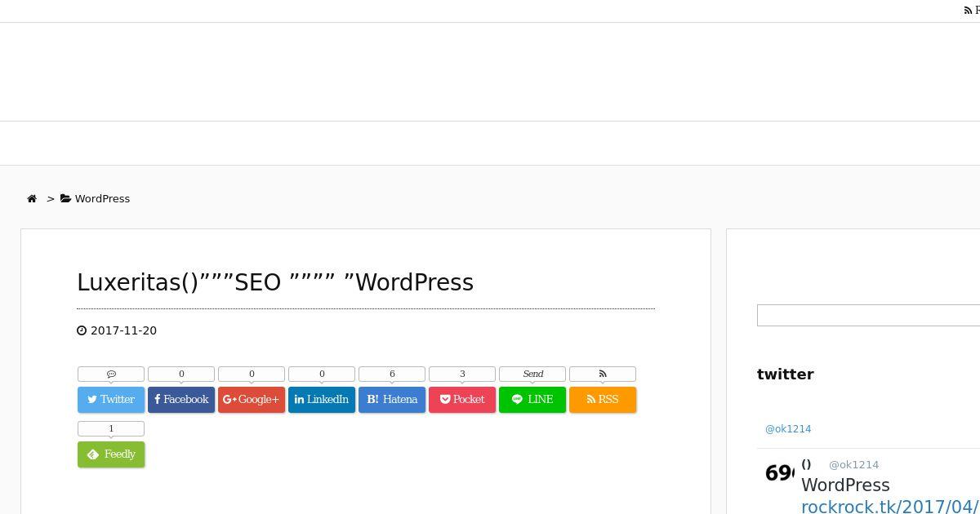Send the post via LINE
980x514 pixels.
(x=532, y=400)
